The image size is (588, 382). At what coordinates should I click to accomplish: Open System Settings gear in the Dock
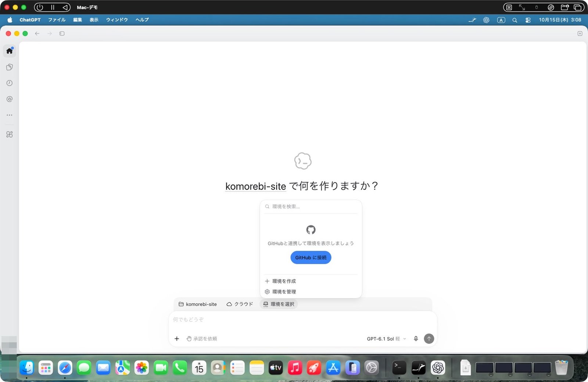372,367
